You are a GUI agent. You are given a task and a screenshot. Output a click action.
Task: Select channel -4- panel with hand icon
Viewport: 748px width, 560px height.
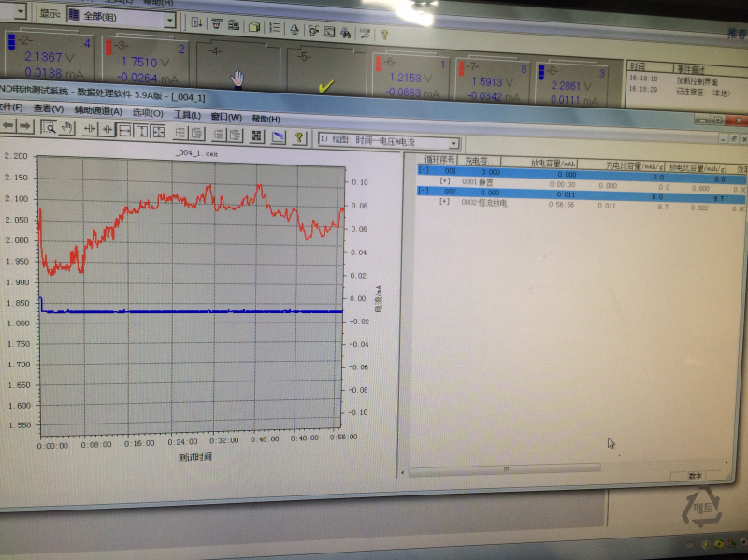pyautogui.click(x=237, y=66)
